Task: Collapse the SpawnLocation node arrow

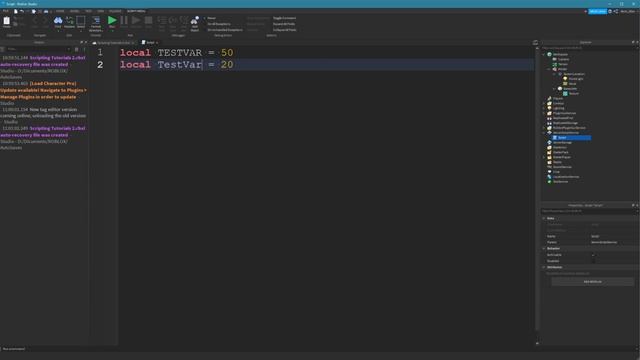Action: pos(555,74)
